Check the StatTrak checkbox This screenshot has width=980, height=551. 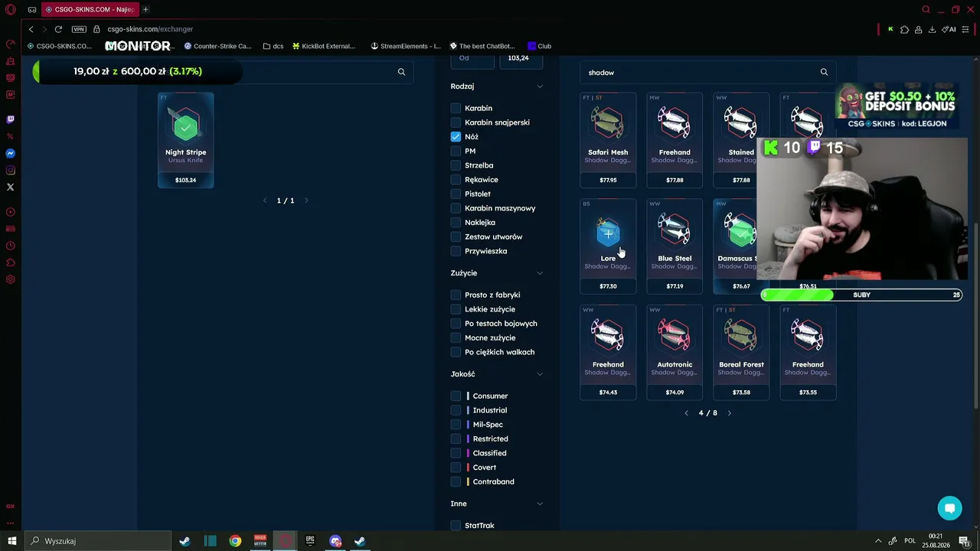tap(456, 526)
